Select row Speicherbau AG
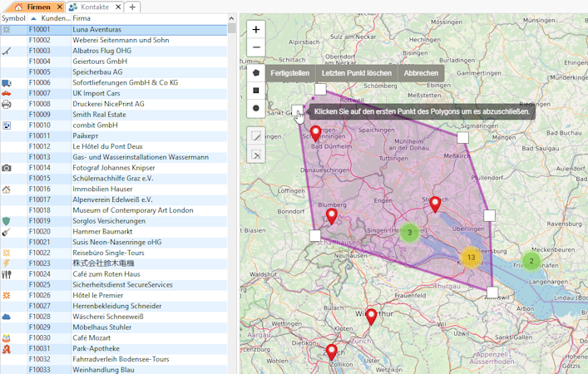The height and width of the screenshot is (374, 588). point(114,72)
